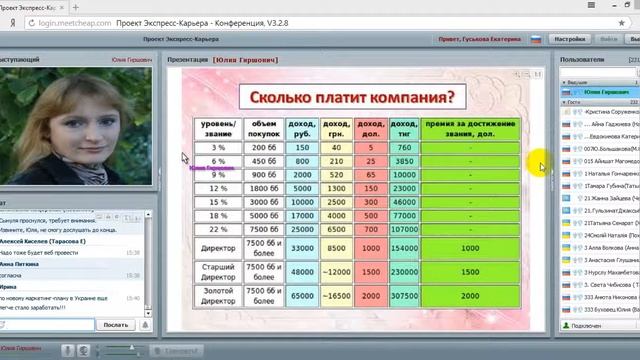Click the bell icon next to Послать

145,325
